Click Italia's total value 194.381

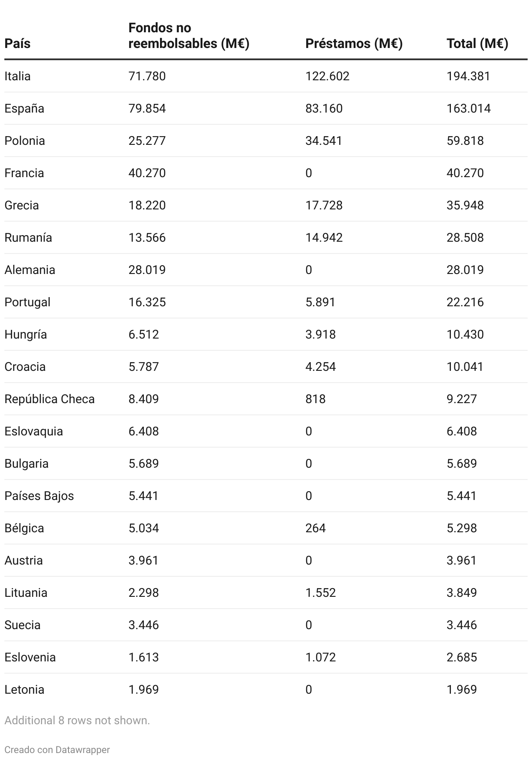tap(468, 76)
